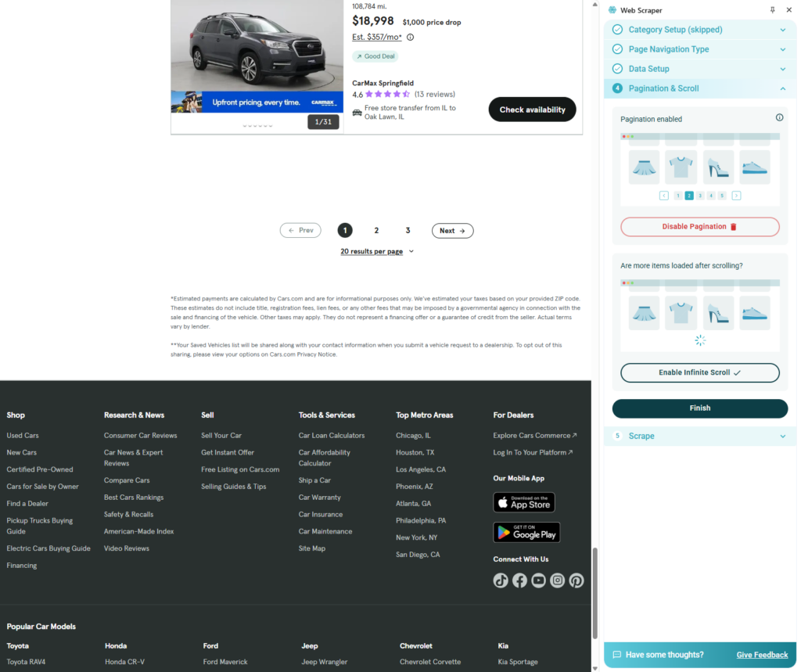Click the pagination info icon
The image size is (801, 672).
click(779, 118)
